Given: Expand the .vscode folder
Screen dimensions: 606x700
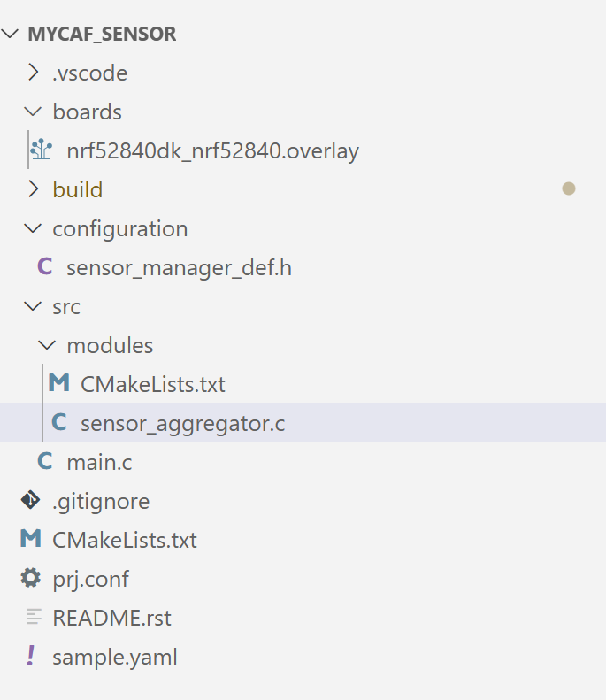Looking at the screenshot, I should coord(34,73).
